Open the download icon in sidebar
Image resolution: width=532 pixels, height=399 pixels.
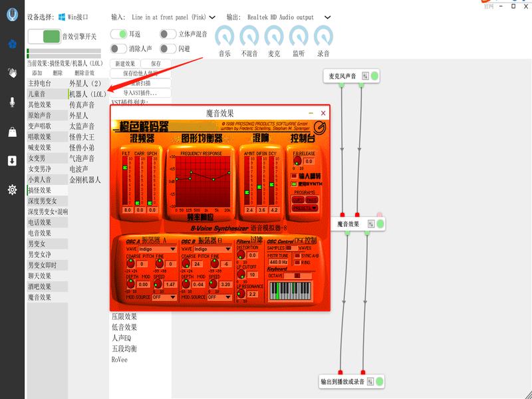pyautogui.click(x=12, y=161)
